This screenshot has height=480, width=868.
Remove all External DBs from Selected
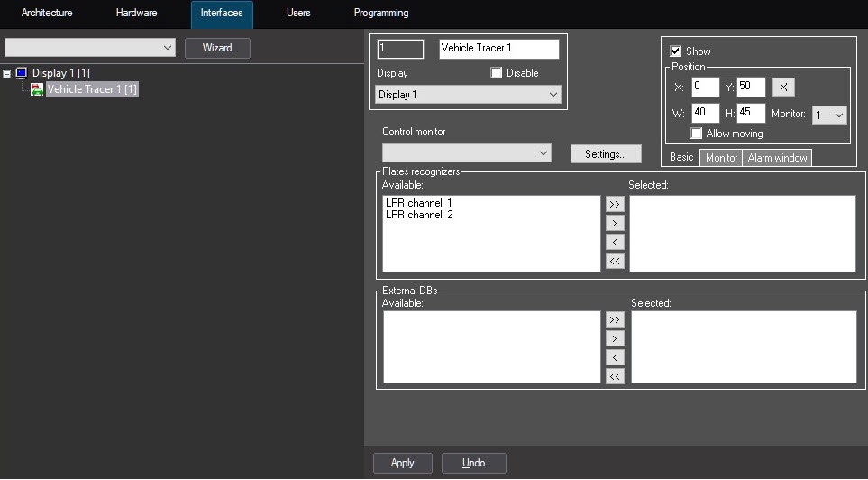coord(615,376)
